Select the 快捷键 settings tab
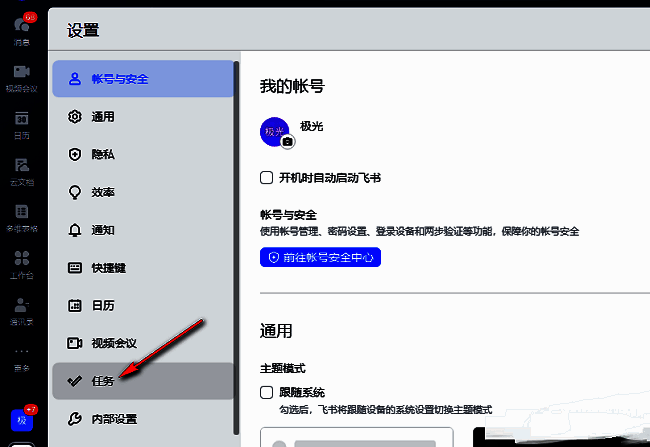This screenshot has height=447, width=650. (143, 268)
